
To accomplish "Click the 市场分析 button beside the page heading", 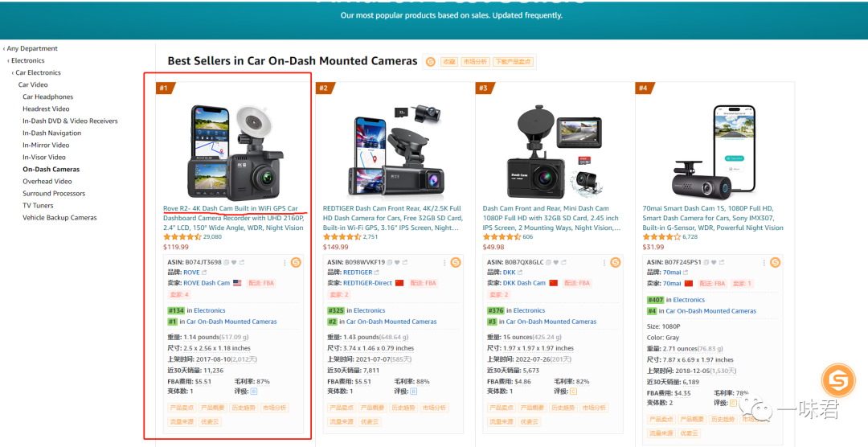I will coord(475,61).
